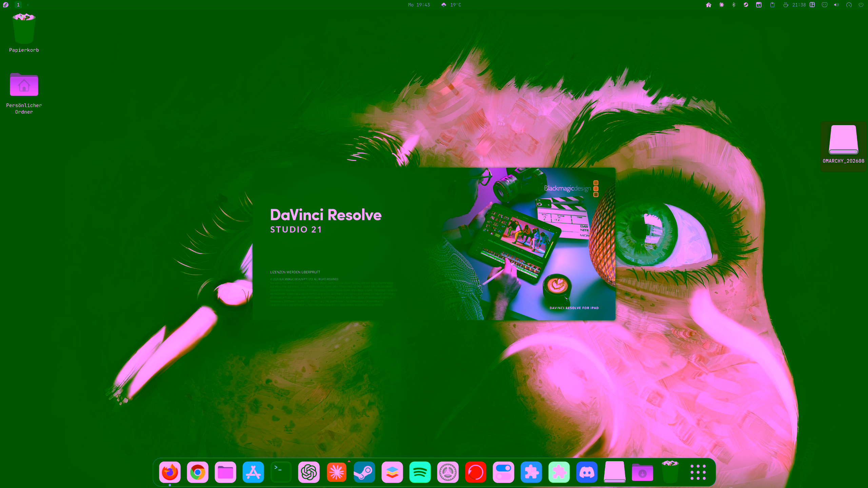Click the 19°C weather indicator
868x488 pixels.
coord(451,5)
